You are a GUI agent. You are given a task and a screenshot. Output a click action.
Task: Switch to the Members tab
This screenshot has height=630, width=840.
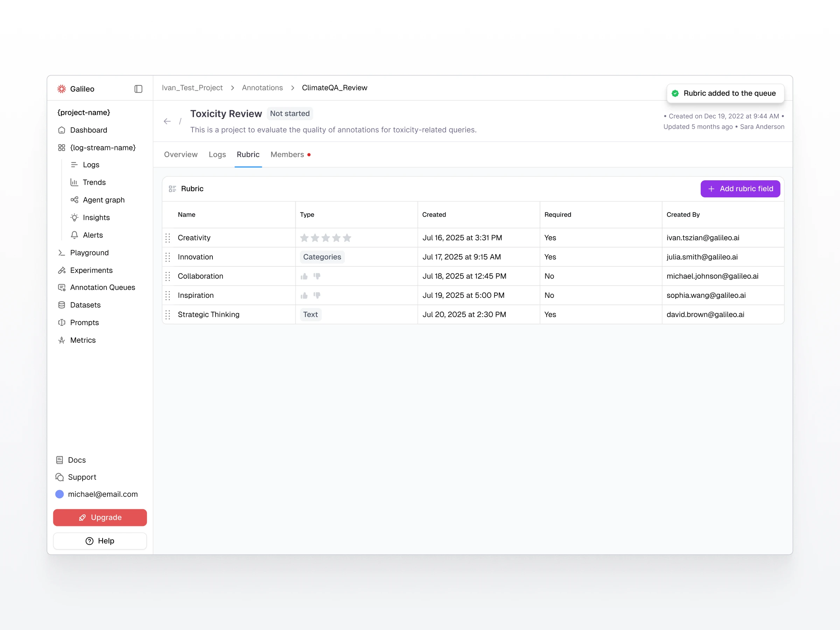[287, 155]
